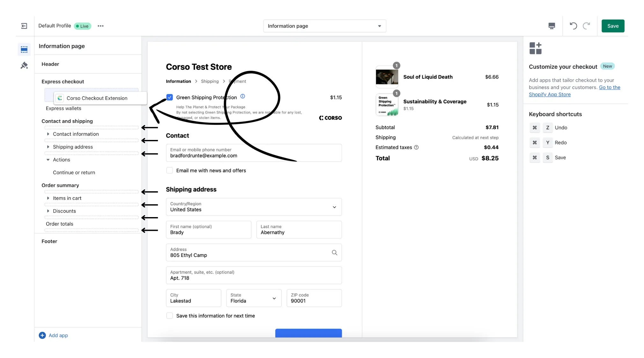This screenshot has width=644, height=358.
Task: Open the Information page dropdown
Action: (x=325, y=26)
